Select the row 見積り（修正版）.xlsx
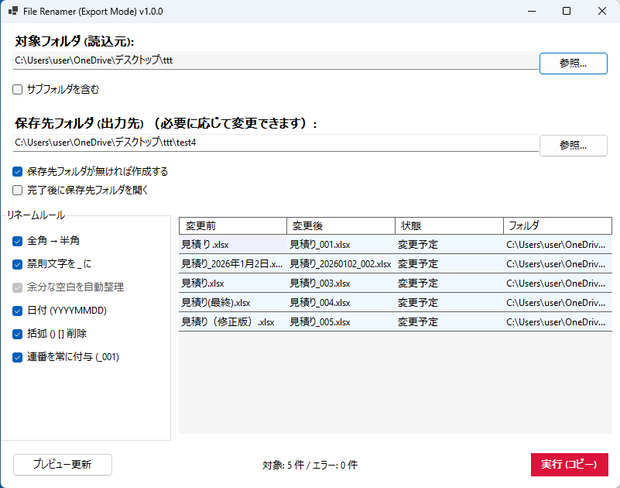Image resolution: width=620 pixels, height=488 pixels. 395,322
